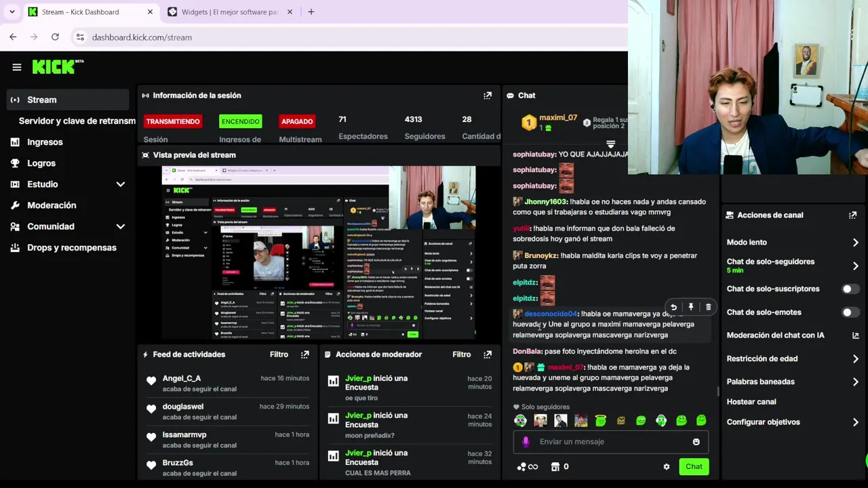Pop out the Acciones de moderador panel
This screenshot has width=868, height=488.
(x=487, y=354)
